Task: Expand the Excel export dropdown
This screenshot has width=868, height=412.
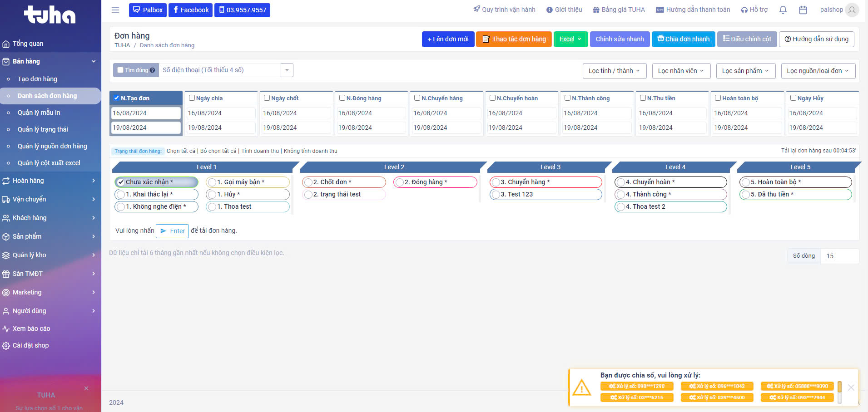Action: [x=570, y=39]
